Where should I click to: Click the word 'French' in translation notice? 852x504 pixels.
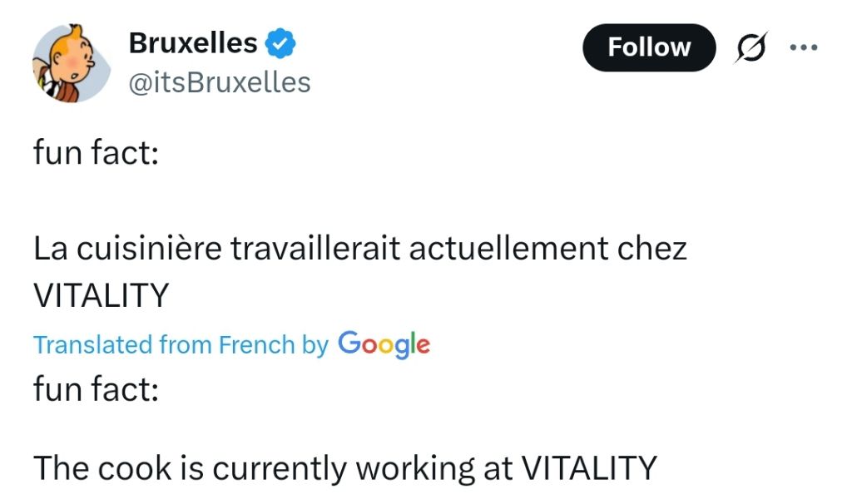(x=256, y=345)
